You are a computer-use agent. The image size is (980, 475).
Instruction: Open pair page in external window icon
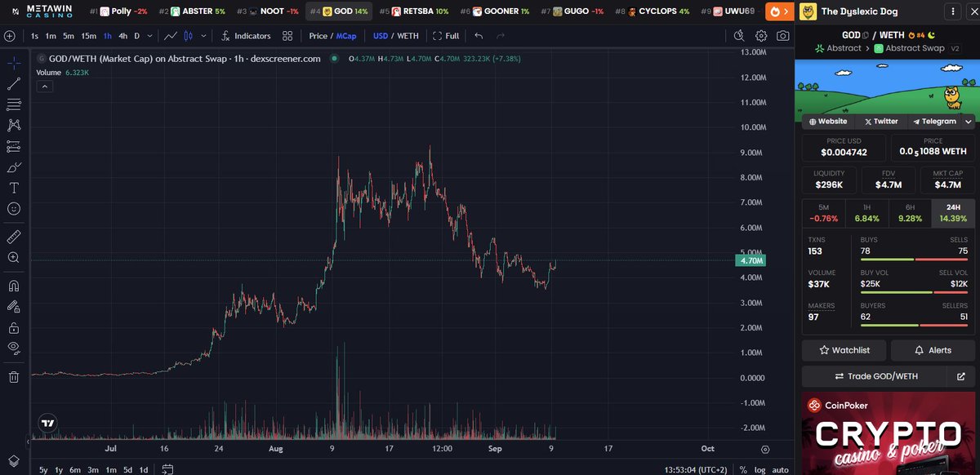pos(960,376)
